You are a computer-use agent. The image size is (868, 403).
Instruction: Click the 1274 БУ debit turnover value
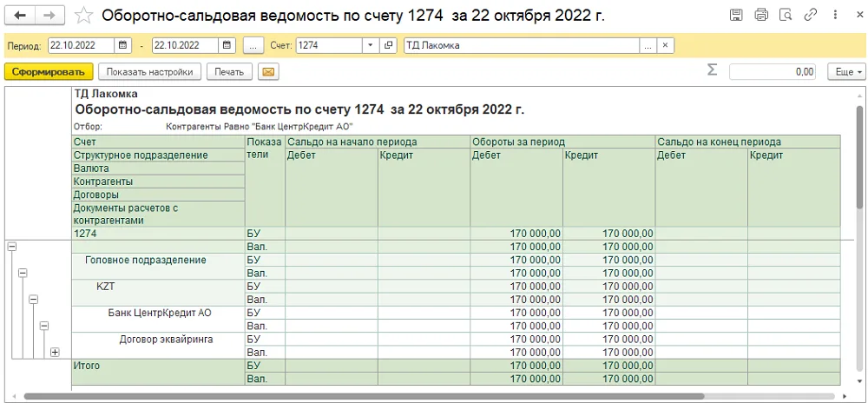(x=516, y=234)
